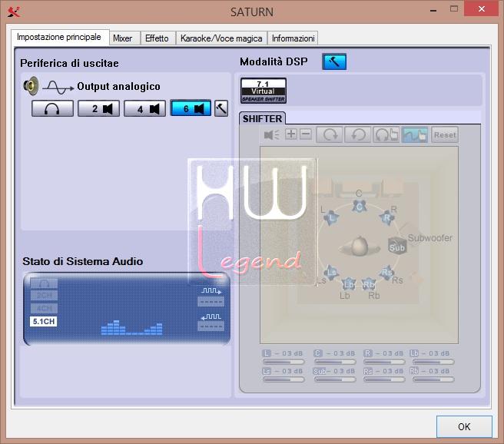This screenshot has width=504, height=444.
Task: Enable manual rotation mode in Shifter
Action: click(386, 134)
